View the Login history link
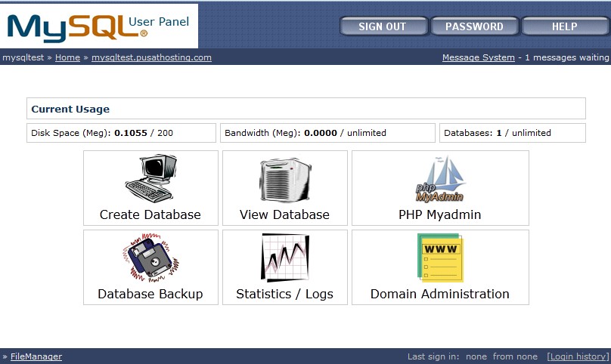Image resolution: width=611 pixels, height=364 pixels. click(578, 356)
